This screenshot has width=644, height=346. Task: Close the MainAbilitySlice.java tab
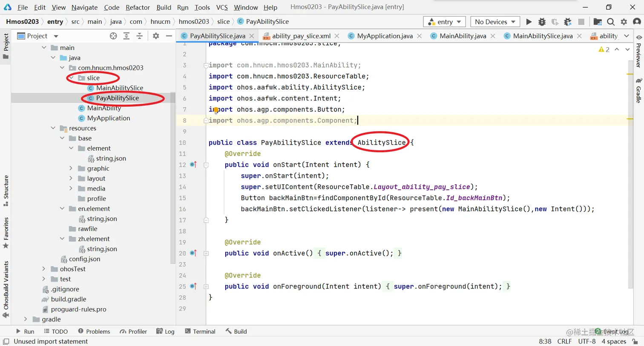579,36
